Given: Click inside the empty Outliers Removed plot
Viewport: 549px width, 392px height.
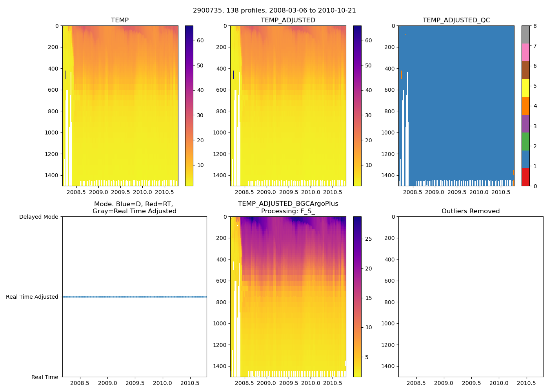Looking at the screenshot, I should pos(471,296).
